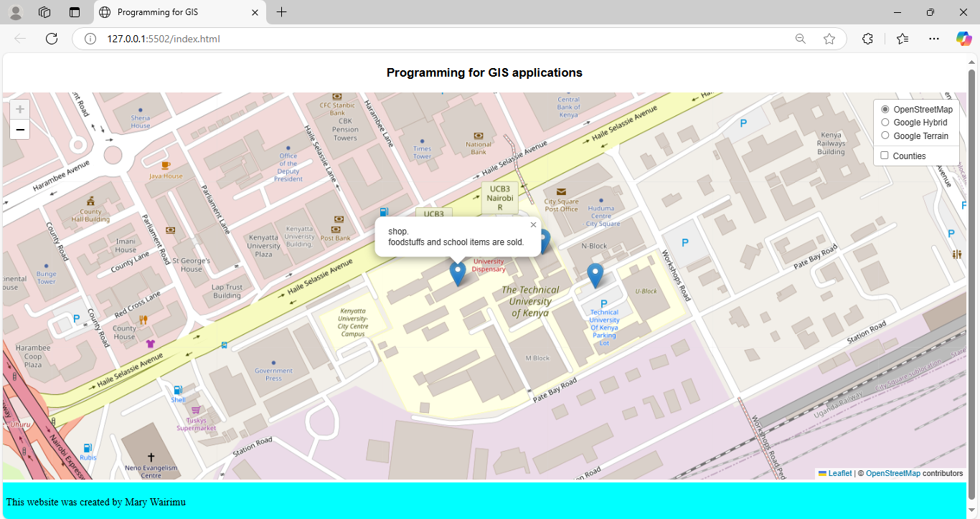The width and height of the screenshot is (980, 519).
Task: Click the Tuskys Supermarket cart icon
Action: [x=195, y=410]
